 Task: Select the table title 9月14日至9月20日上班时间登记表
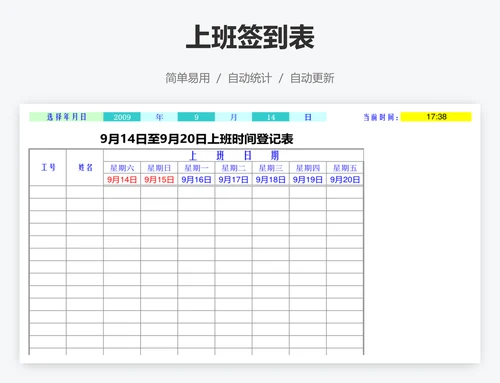(x=197, y=139)
